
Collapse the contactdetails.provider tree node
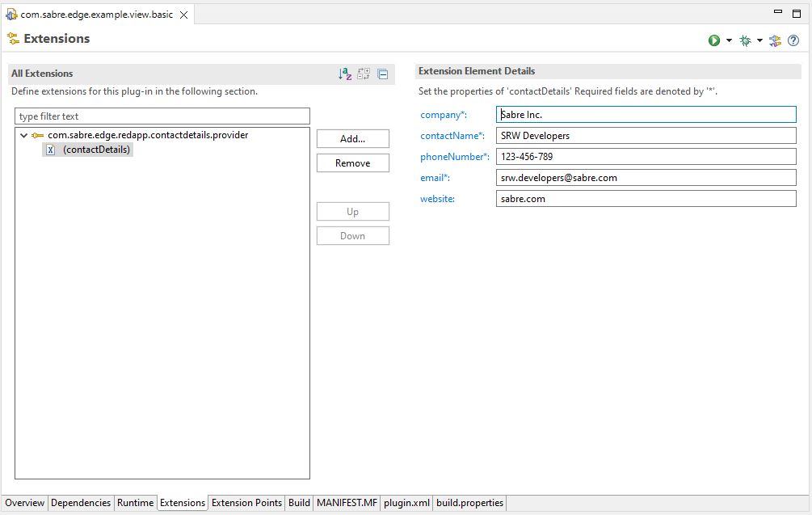(x=23, y=135)
